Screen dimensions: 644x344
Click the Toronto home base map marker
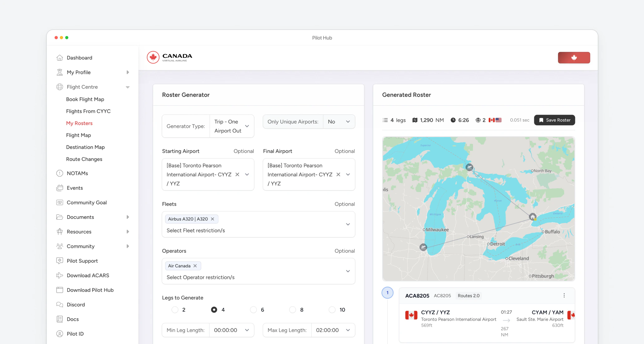click(533, 217)
